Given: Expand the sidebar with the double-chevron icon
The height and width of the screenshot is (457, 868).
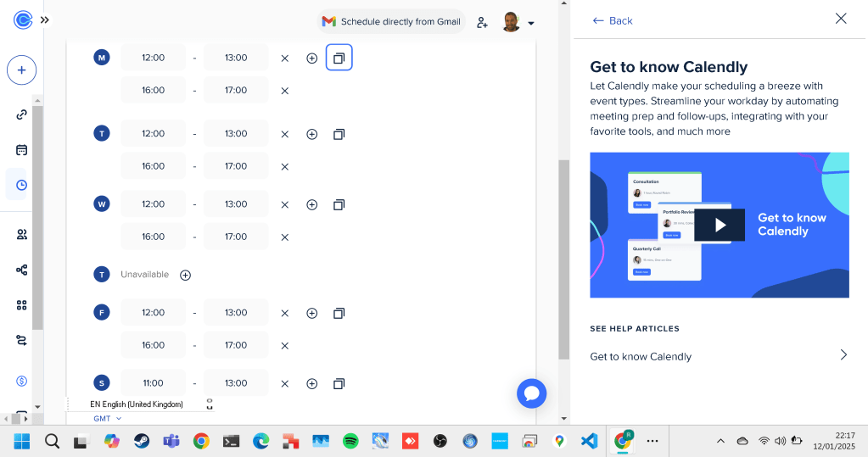Looking at the screenshot, I should 45,20.
